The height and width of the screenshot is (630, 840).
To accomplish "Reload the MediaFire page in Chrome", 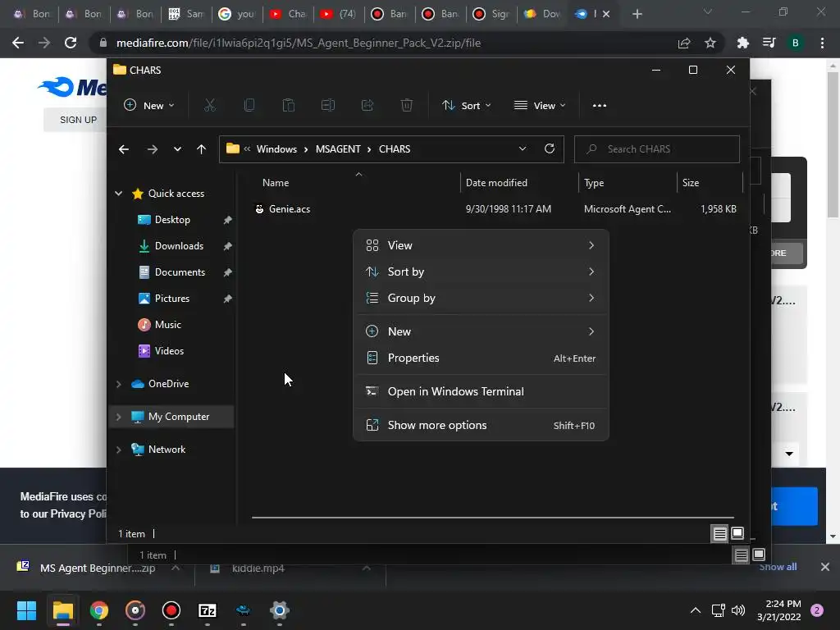I will click(71, 43).
